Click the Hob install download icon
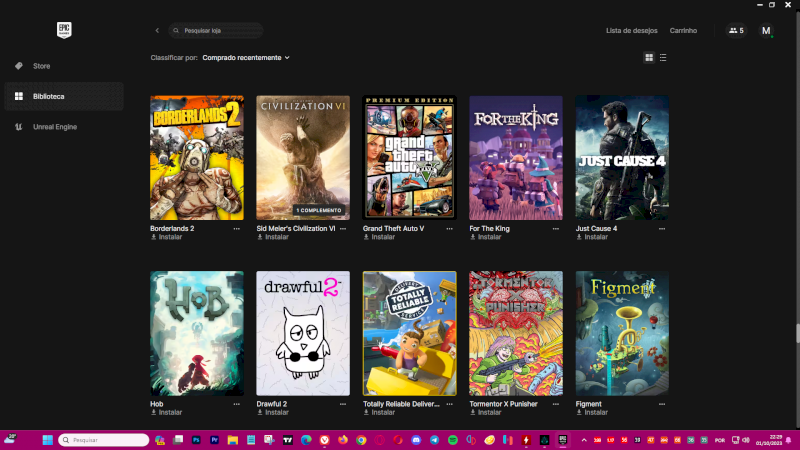The height and width of the screenshot is (450, 800). (154, 412)
